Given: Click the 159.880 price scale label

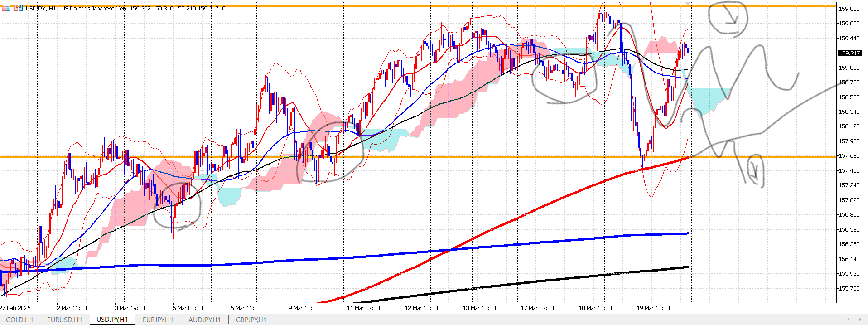Looking at the screenshot, I should pos(849,9).
